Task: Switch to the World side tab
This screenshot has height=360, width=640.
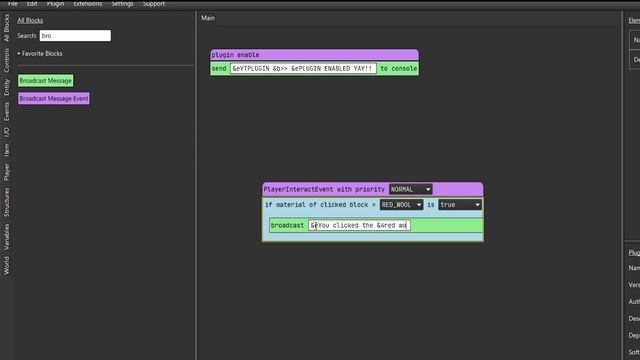Action: [7, 265]
